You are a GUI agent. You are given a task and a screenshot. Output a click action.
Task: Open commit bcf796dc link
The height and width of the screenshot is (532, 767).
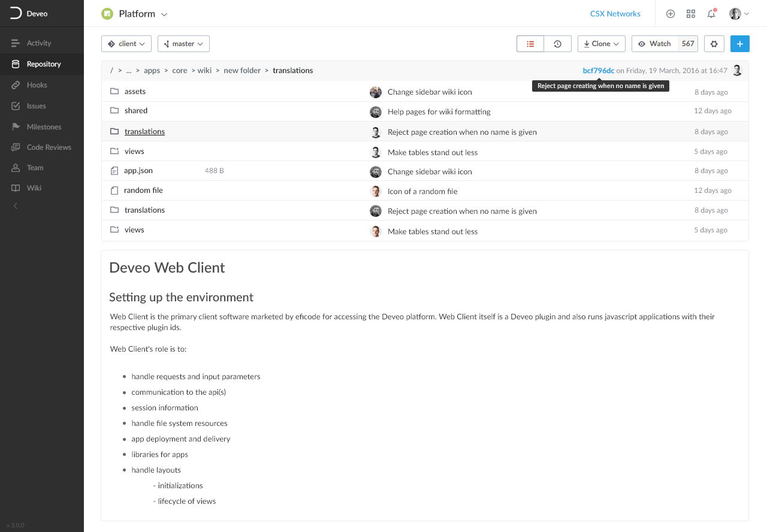[599, 71]
